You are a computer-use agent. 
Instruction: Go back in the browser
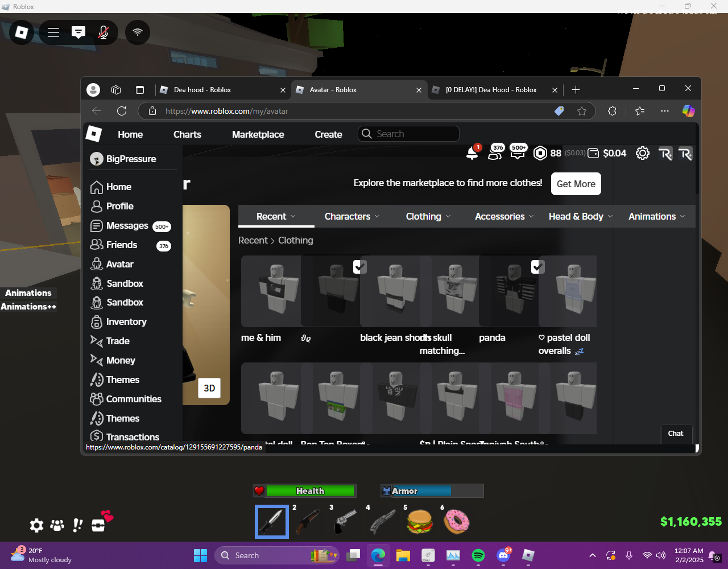click(97, 111)
